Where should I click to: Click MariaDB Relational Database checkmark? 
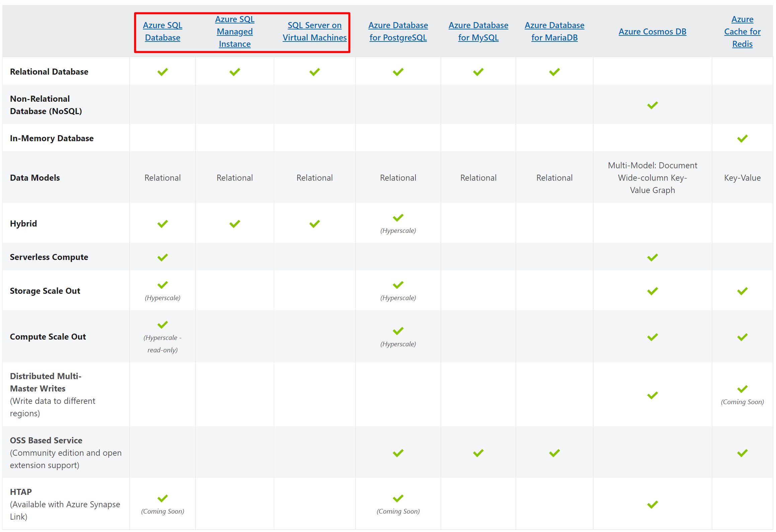click(x=554, y=72)
